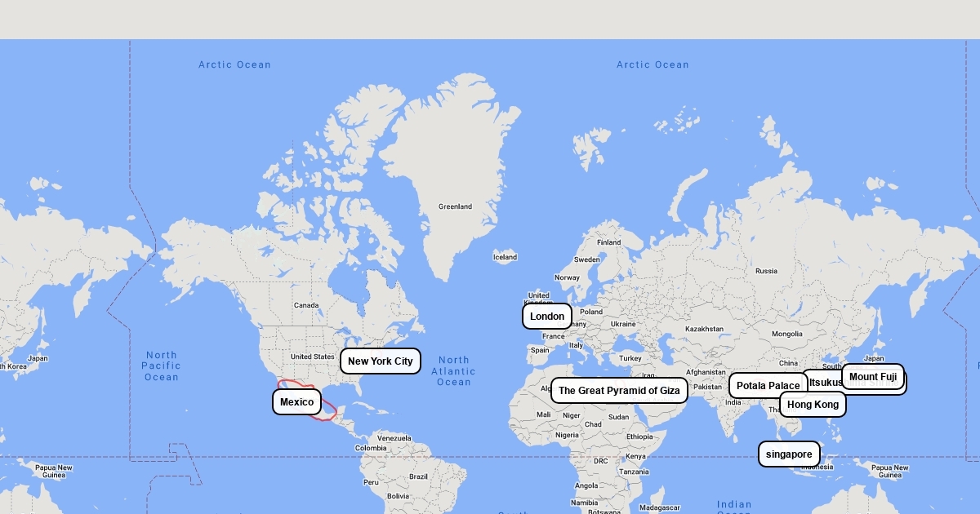Click the Kazakhstan country label
This screenshot has width=980, height=514.
click(x=704, y=329)
